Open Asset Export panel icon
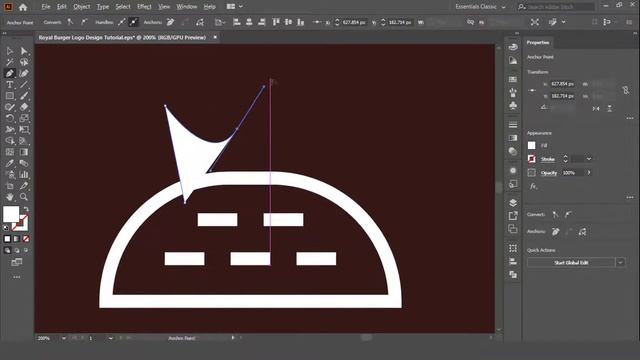 click(513, 216)
